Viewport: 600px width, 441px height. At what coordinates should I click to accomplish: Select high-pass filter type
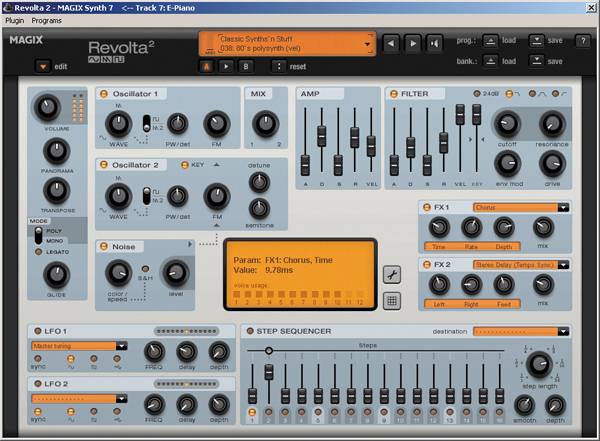[555, 93]
